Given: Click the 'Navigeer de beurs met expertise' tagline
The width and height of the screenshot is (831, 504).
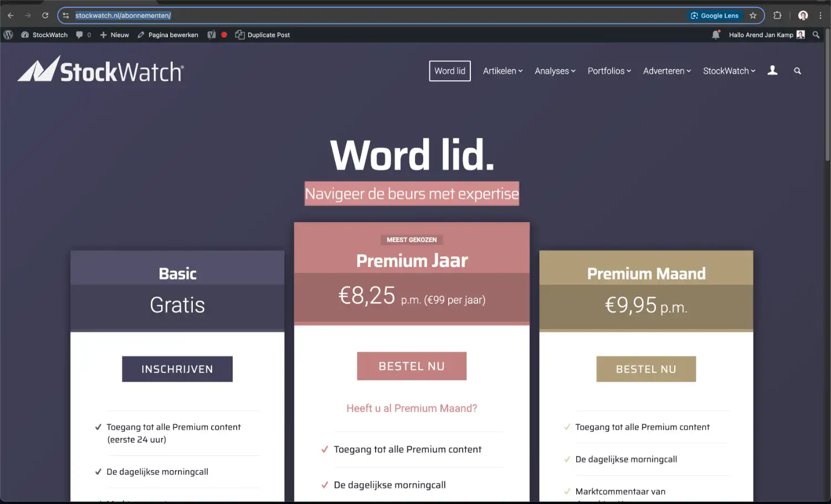Looking at the screenshot, I should pos(412,194).
